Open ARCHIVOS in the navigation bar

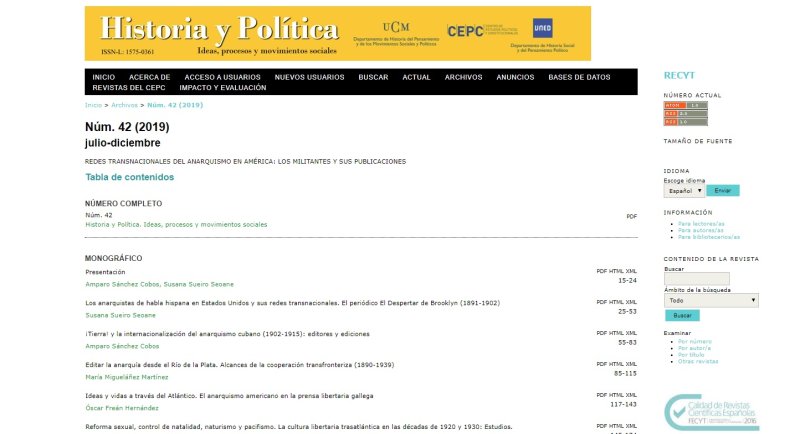(x=463, y=77)
